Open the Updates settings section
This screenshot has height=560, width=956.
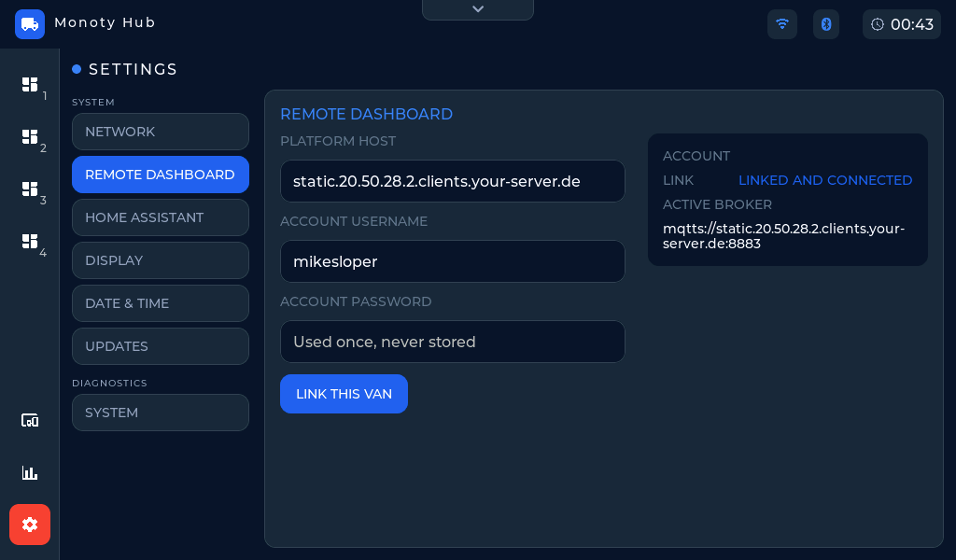click(161, 346)
